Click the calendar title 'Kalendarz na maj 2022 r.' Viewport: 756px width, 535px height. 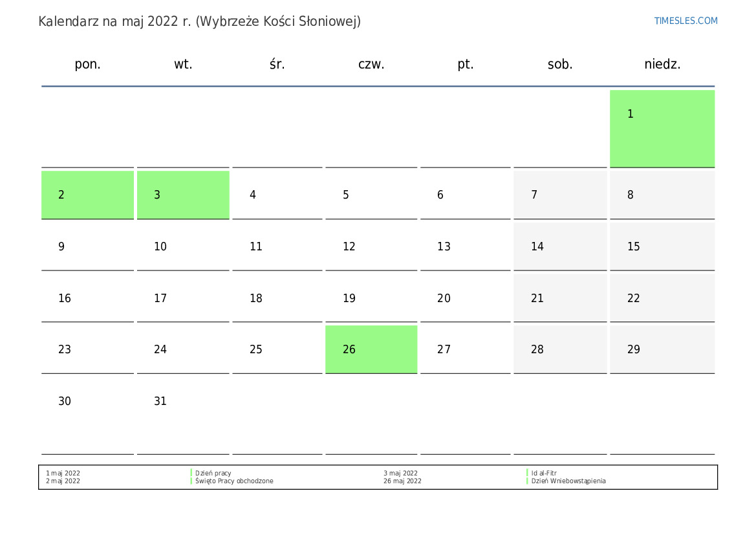click(114, 21)
